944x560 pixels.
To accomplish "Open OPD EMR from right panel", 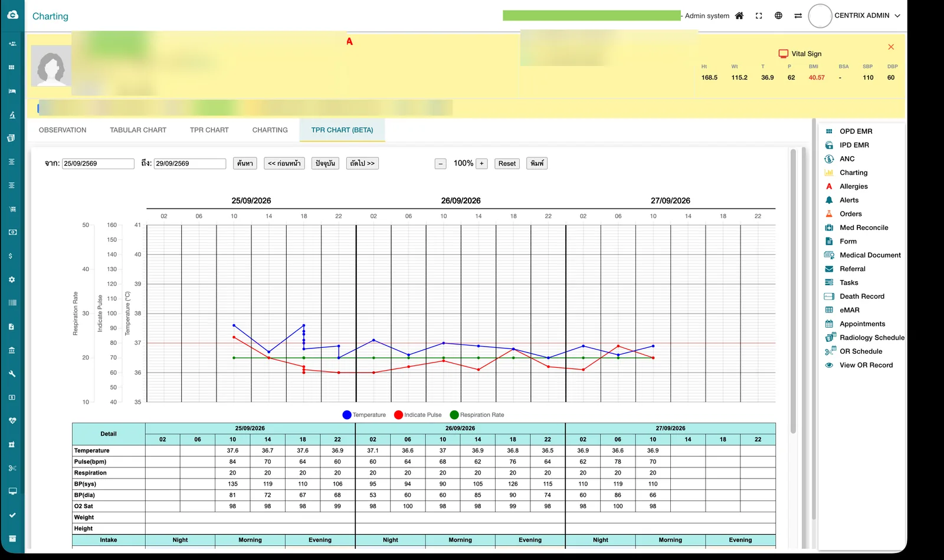I will click(x=855, y=131).
